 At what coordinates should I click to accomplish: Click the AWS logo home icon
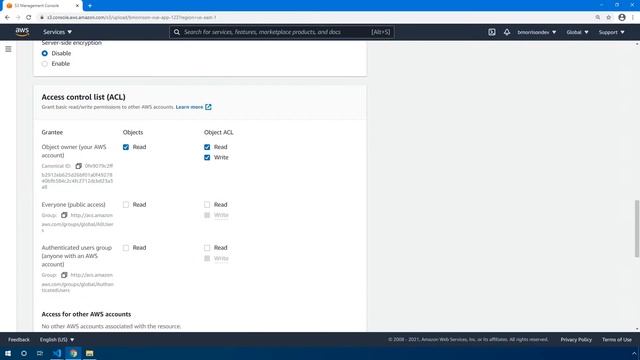click(x=22, y=32)
